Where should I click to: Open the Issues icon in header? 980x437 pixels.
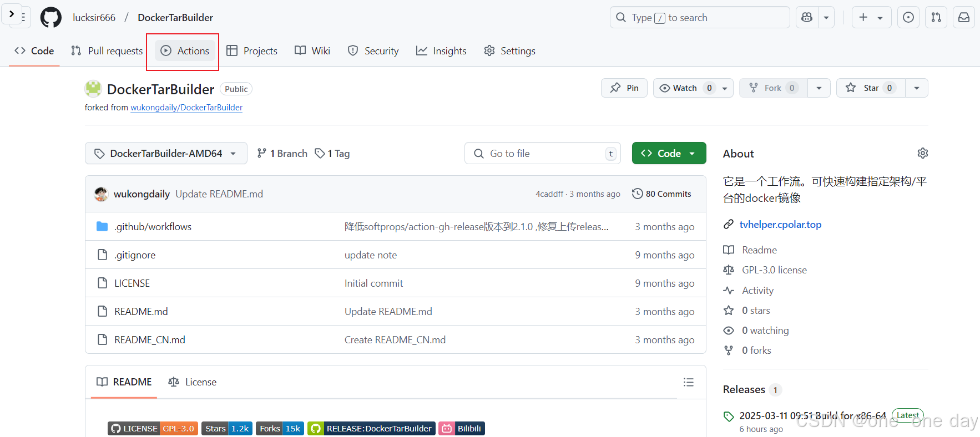coord(908,18)
